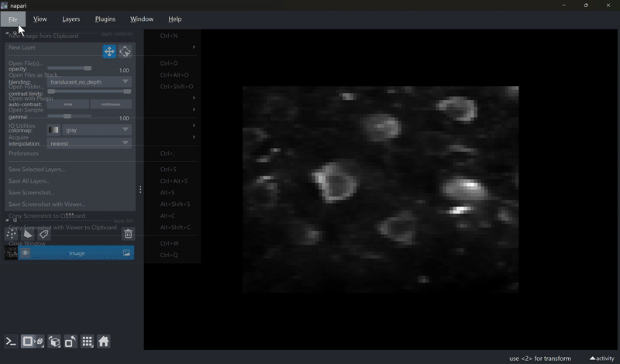Toggle 2D/3D view mode
This screenshot has height=364, width=620.
click(x=33, y=342)
